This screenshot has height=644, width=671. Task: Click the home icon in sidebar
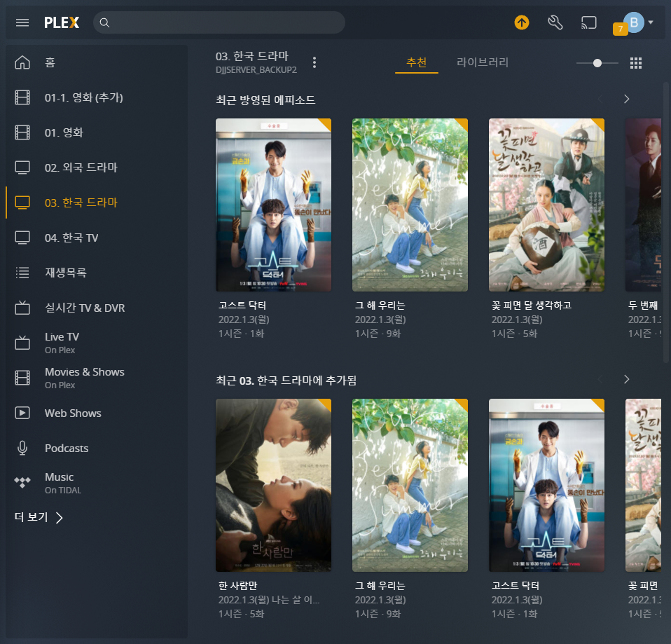[x=22, y=62]
